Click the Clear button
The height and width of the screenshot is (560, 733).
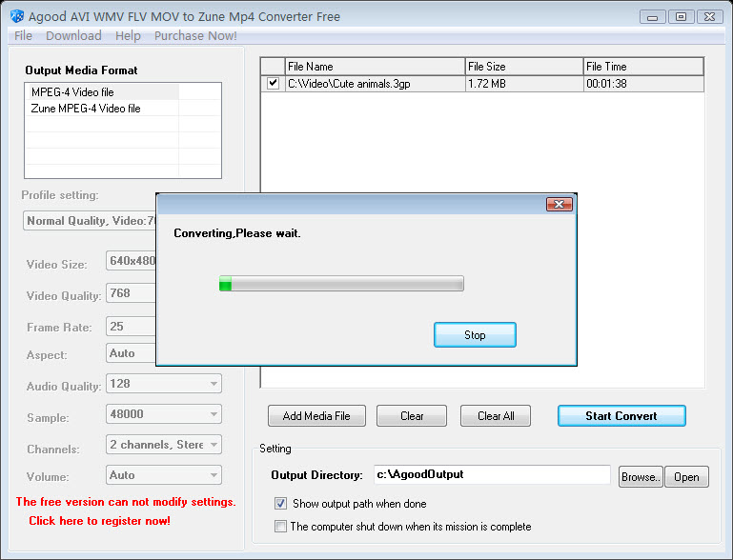point(412,415)
